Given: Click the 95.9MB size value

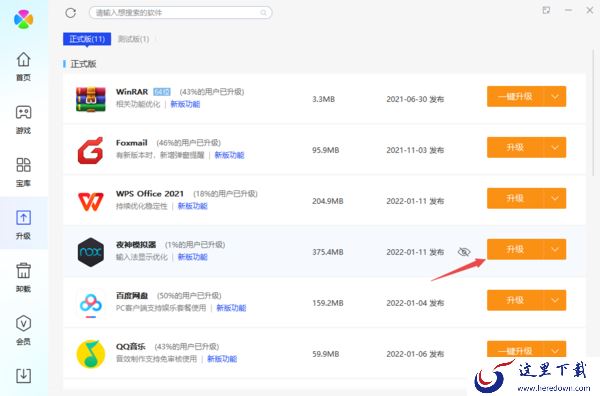Looking at the screenshot, I should pos(326,150).
